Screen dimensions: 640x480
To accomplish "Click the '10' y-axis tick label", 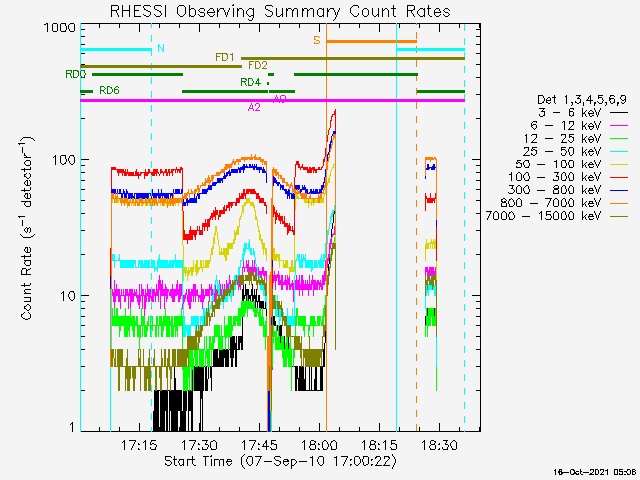I will pos(68,296).
